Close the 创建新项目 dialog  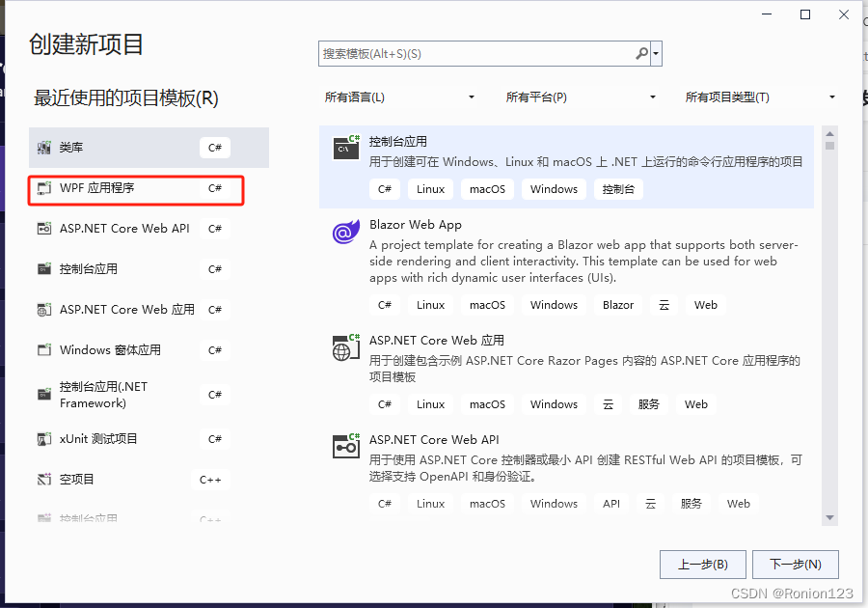[x=844, y=14]
